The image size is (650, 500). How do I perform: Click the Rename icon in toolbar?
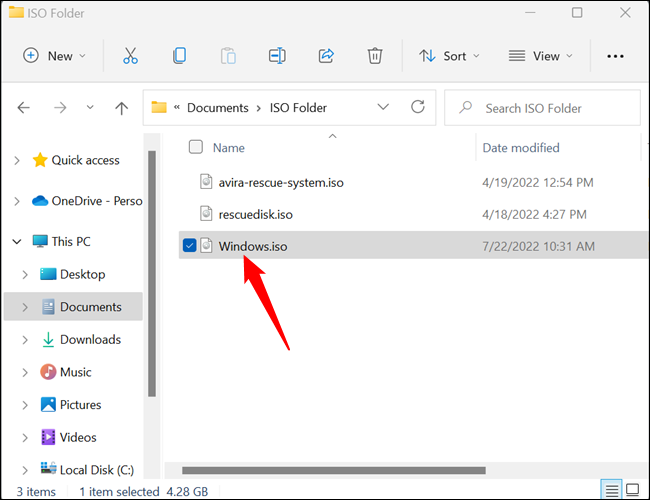point(278,56)
